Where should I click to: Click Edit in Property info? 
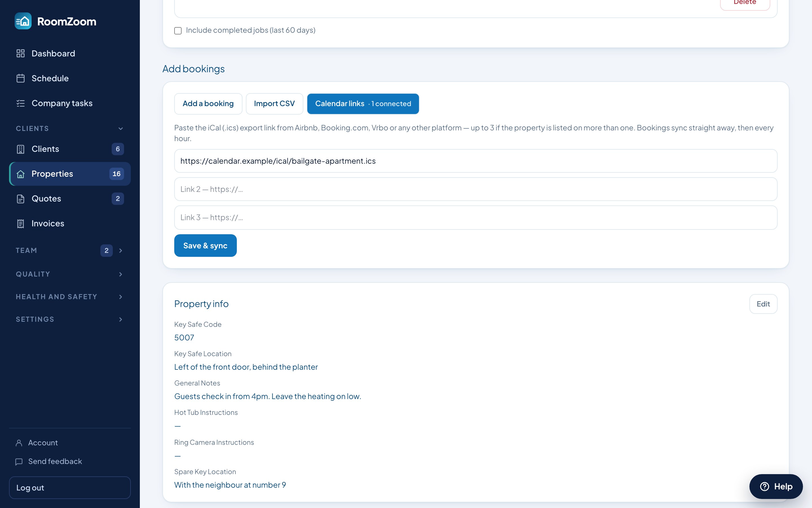(763, 304)
